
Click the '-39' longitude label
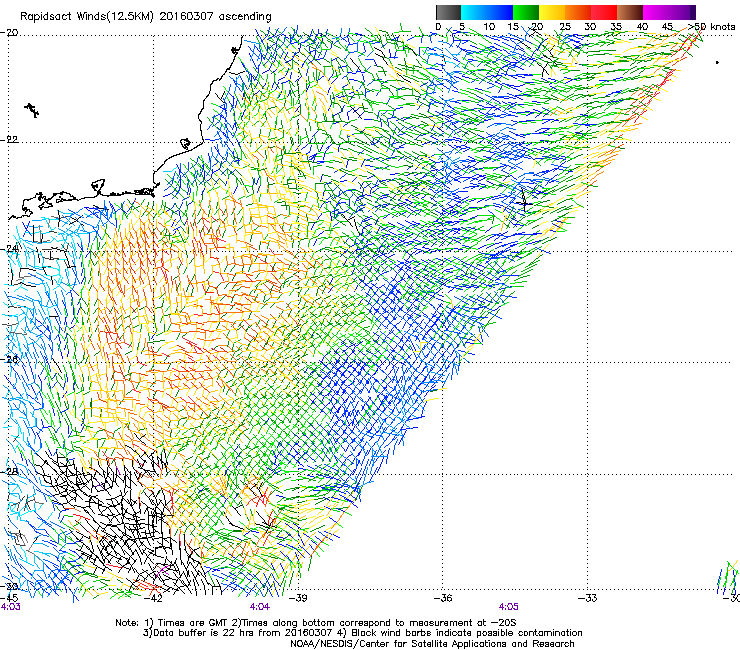click(298, 598)
